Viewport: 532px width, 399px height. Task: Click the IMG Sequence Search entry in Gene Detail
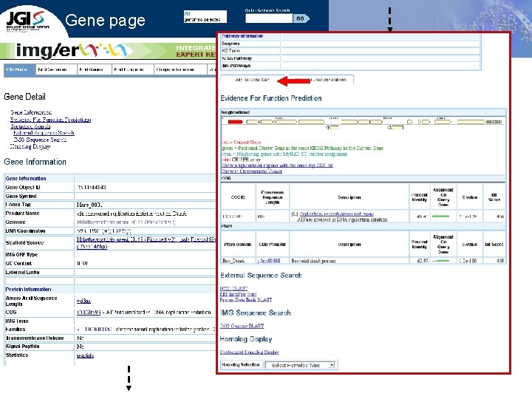40,140
